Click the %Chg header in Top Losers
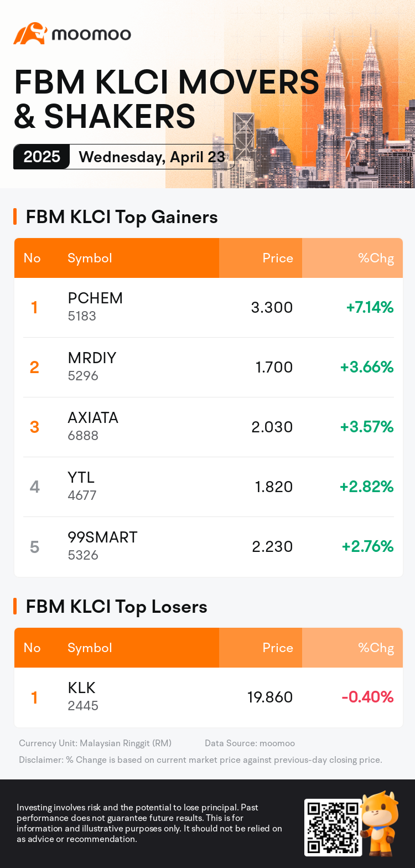The width and height of the screenshot is (415, 868). [376, 648]
